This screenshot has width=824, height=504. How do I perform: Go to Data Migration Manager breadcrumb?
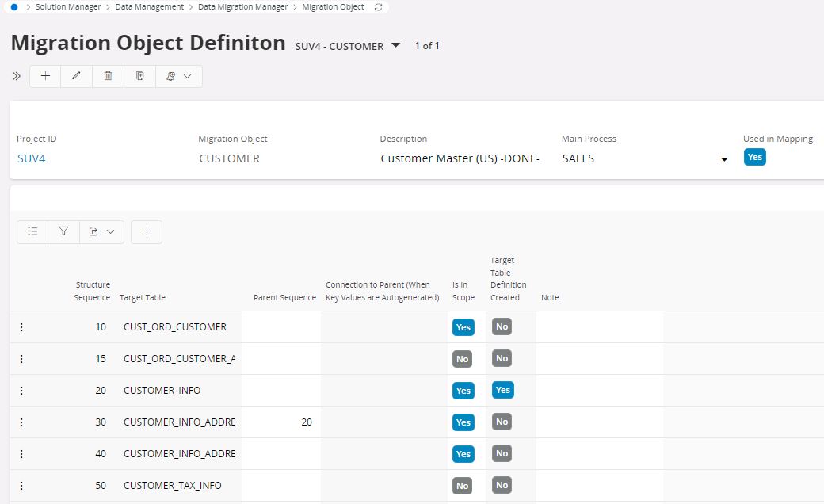[242, 7]
